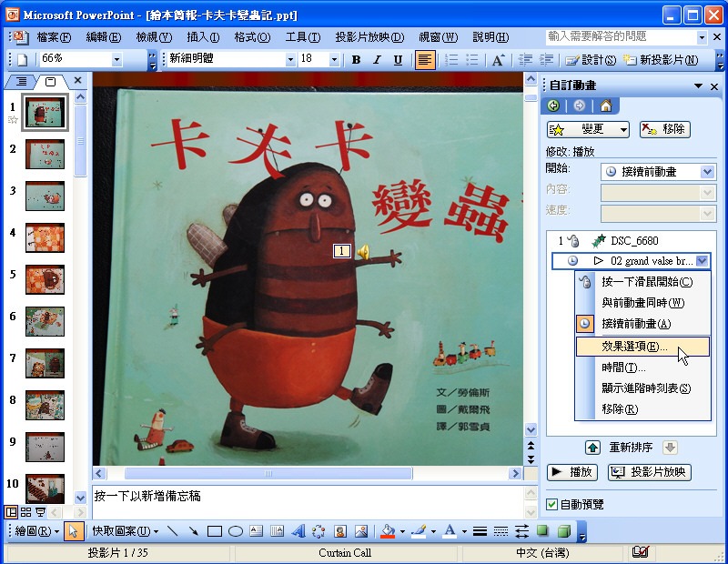Go to task pane home icon
The width and height of the screenshot is (728, 564).
(x=605, y=106)
